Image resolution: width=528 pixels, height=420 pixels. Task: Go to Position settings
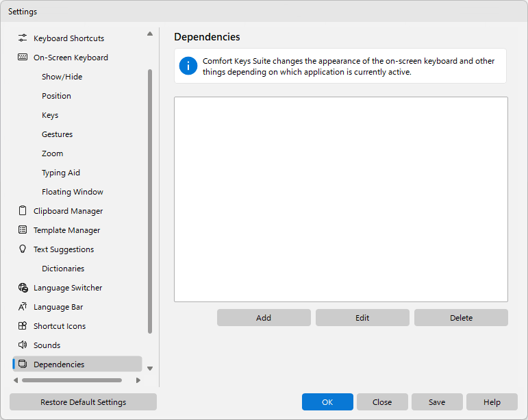point(56,96)
